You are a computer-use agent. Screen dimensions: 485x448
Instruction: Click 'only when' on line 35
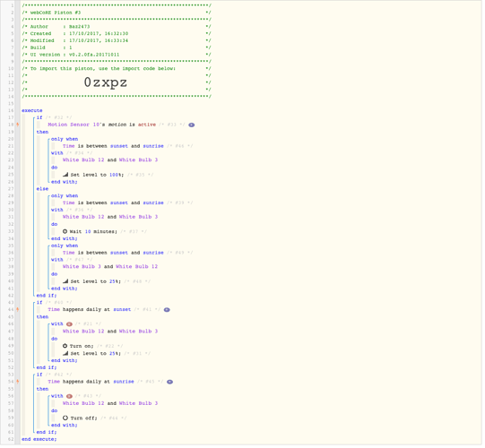(x=65, y=246)
